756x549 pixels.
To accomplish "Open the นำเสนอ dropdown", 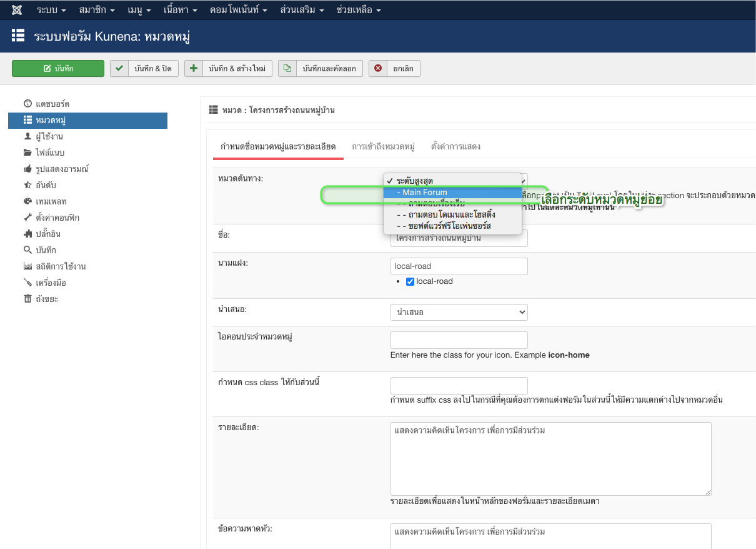I will 459,312.
